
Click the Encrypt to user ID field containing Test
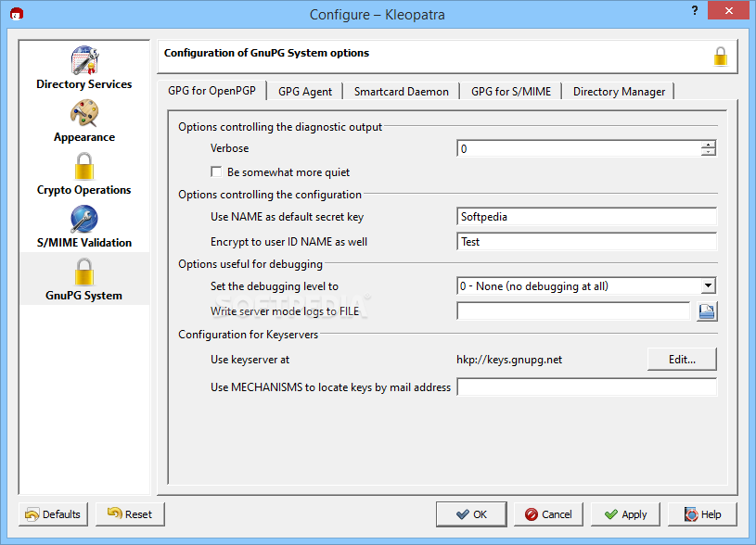point(587,242)
